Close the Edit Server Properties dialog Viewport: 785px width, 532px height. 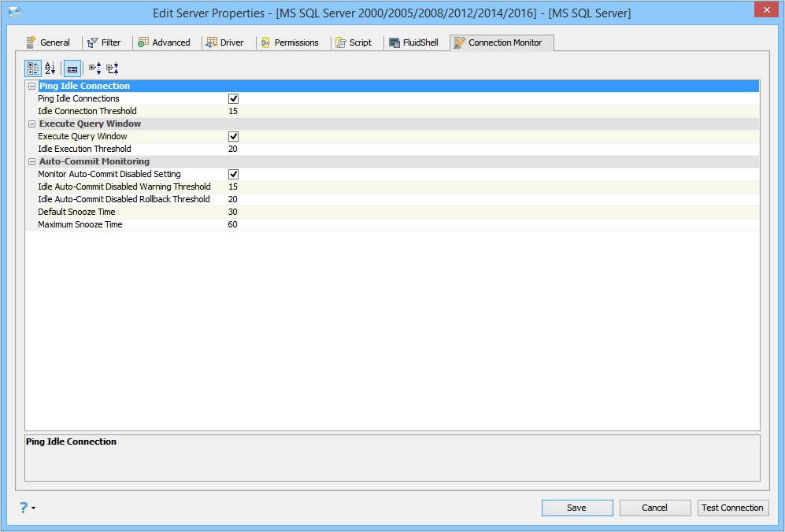(x=766, y=9)
